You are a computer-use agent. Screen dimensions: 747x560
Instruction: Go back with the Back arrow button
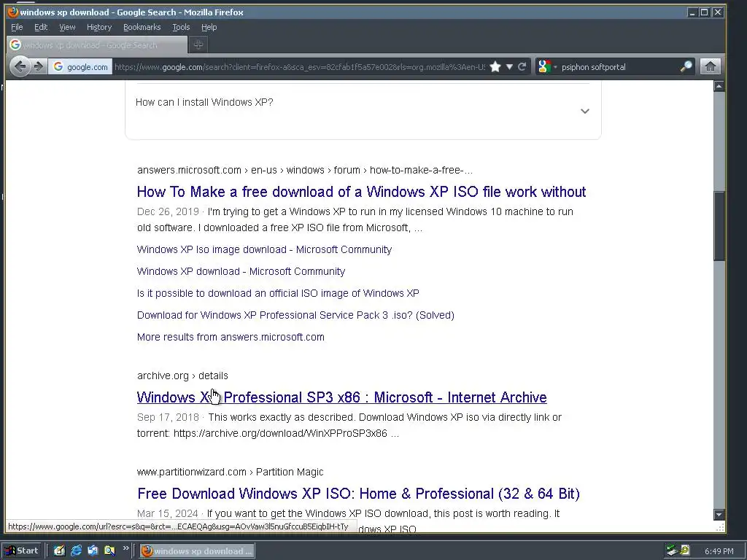coord(20,66)
